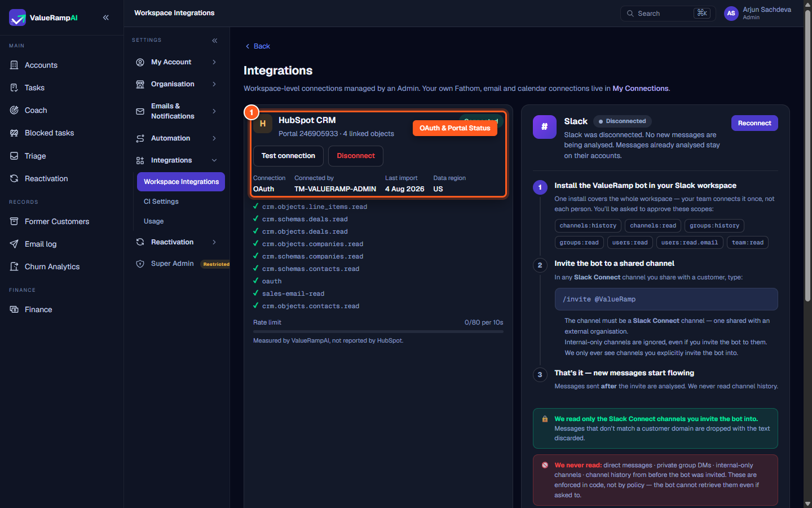Open Arjun Sachdeva profile name
Image resolution: width=812 pixels, height=508 pixels.
(767, 10)
